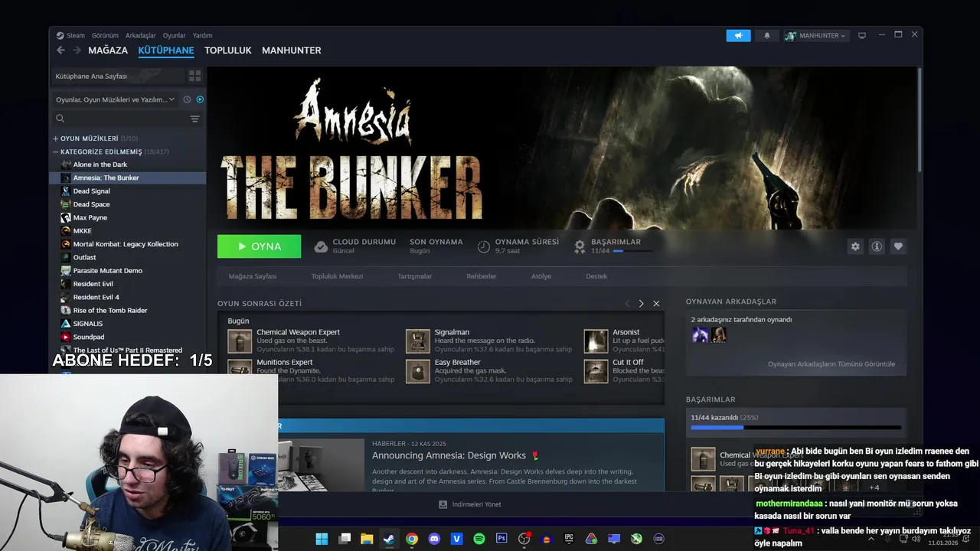
Task: Open the Görünüm menu
Action: [105, 35]
